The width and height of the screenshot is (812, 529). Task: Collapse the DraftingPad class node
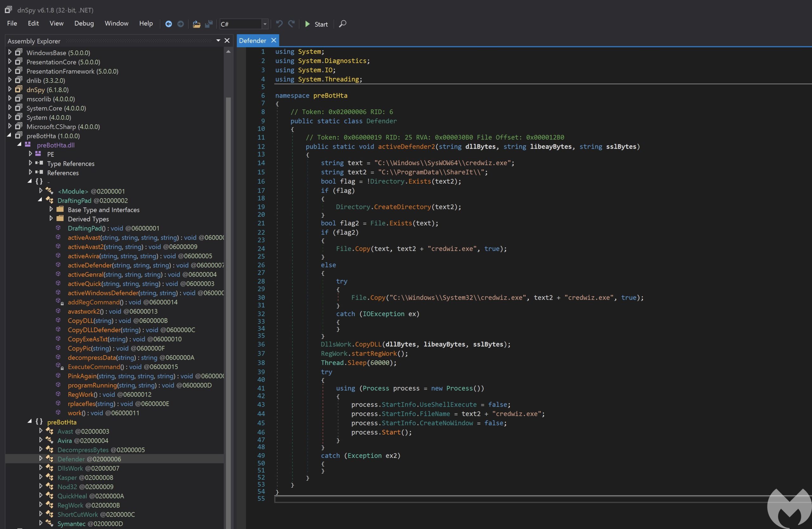40,200
